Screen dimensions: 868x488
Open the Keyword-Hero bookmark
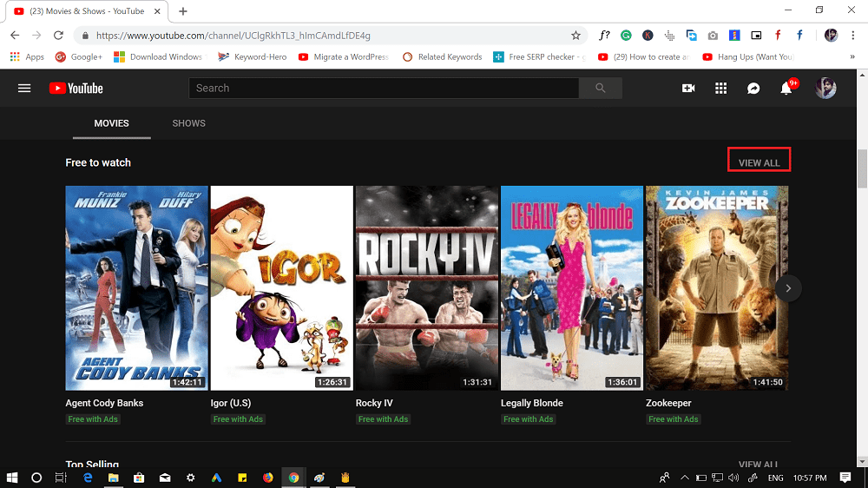point(252,56)
